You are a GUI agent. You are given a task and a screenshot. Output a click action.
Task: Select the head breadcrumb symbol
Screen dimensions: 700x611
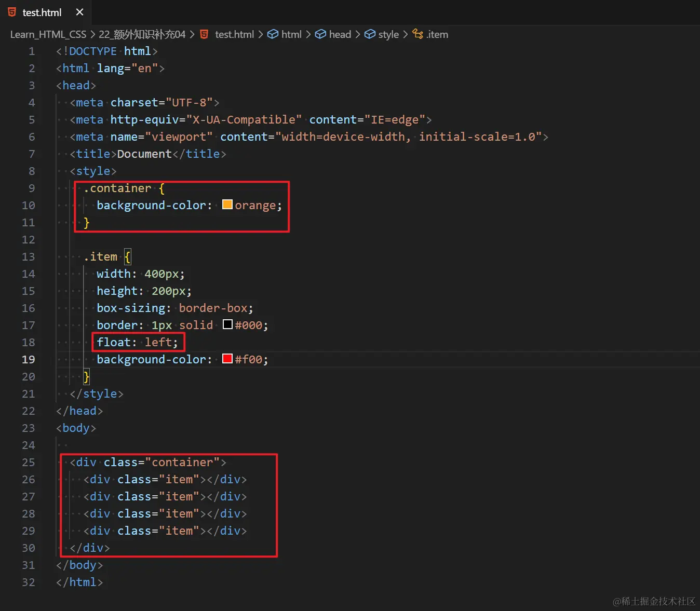(340, 34)
